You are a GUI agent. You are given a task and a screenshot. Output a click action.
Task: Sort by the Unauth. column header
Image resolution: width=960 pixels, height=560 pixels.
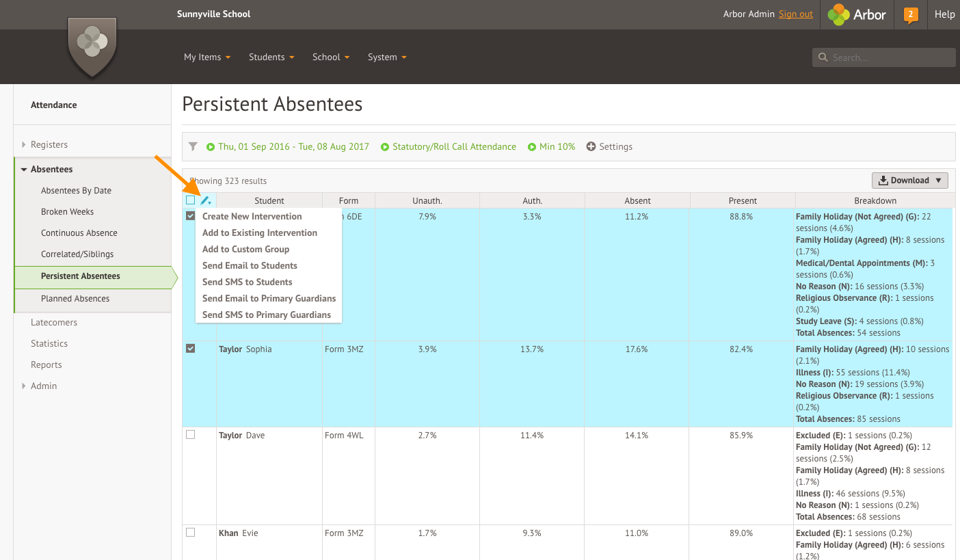(427, 201)
